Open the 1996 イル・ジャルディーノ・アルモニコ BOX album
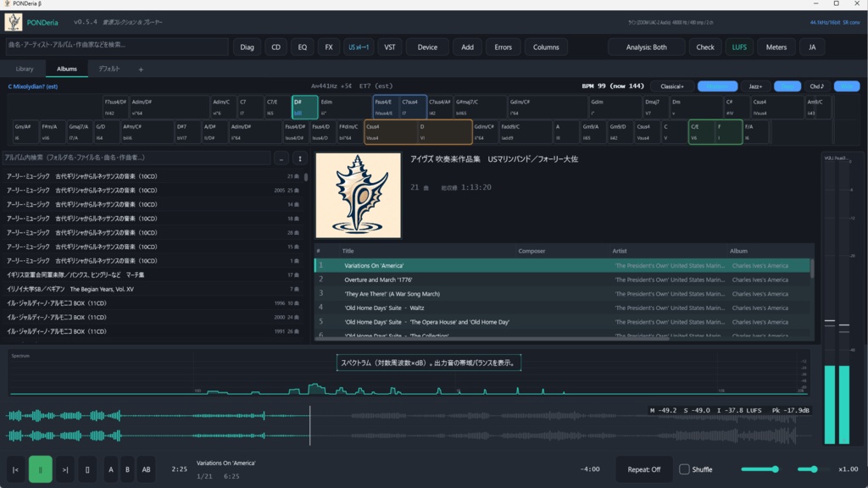This screenshot has width=868, height=488. 153,303
